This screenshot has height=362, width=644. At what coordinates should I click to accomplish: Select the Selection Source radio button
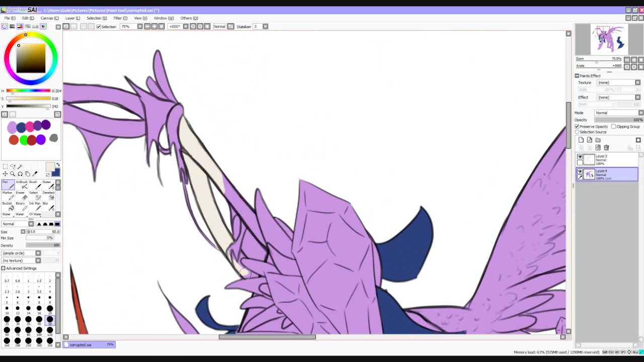click(x=577, y=132)
